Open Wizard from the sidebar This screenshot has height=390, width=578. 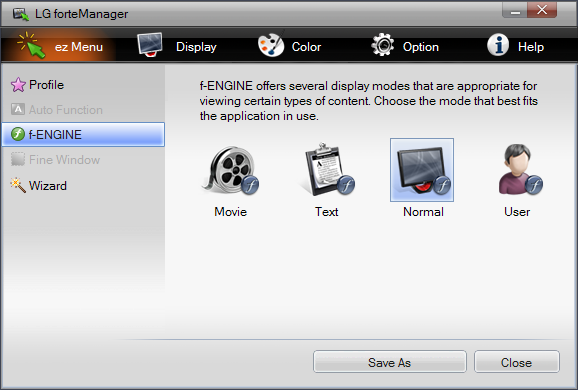tap(83, 185)
